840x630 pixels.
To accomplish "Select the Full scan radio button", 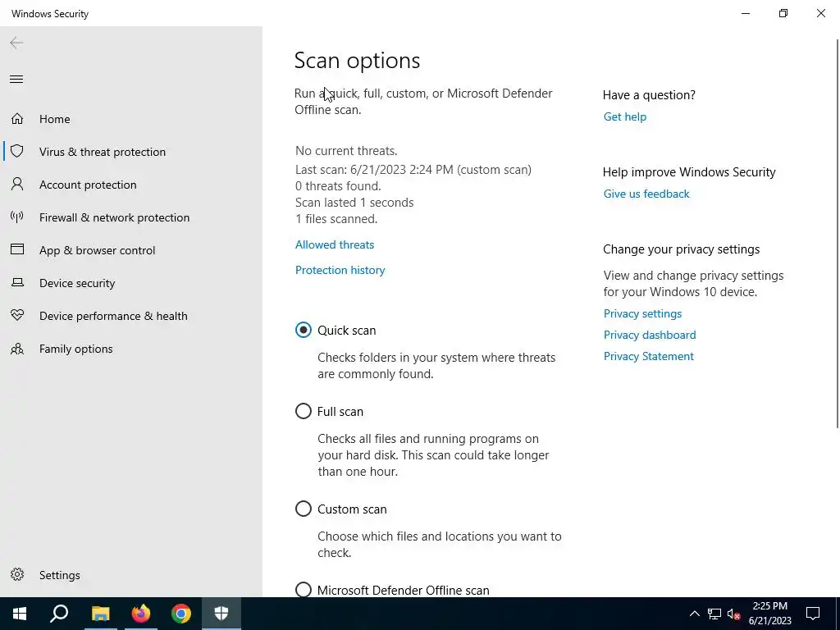I will coord(304,411).
